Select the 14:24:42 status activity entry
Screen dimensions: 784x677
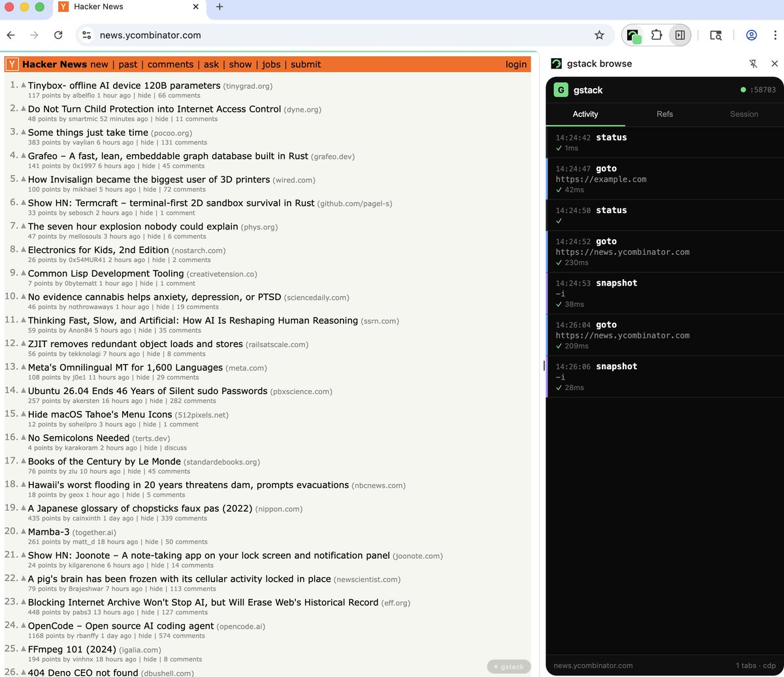point(664,142)
